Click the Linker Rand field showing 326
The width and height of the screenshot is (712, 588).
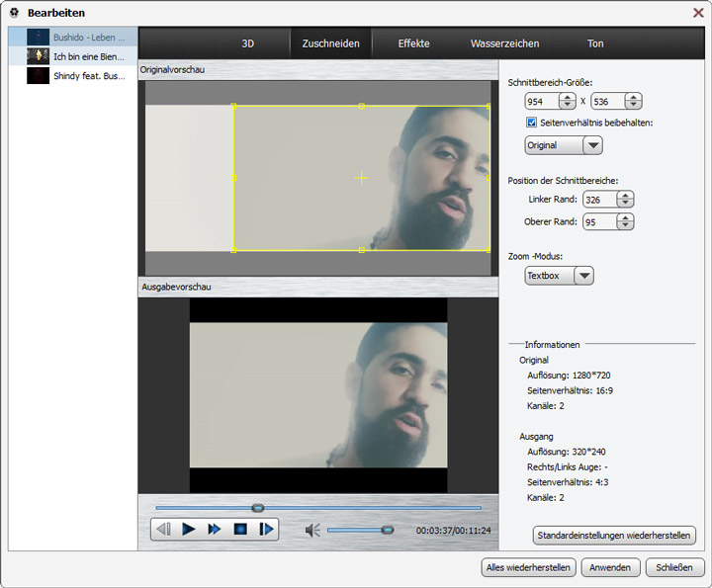(x=600, y=200)
